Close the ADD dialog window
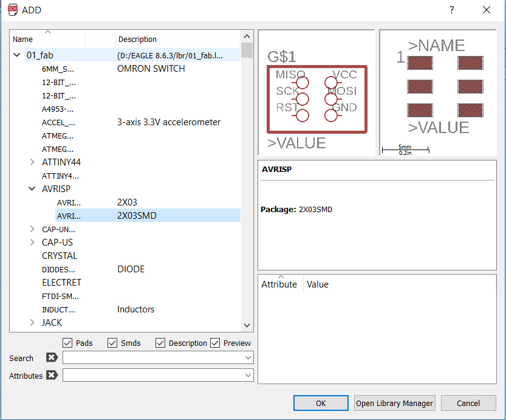The height and width of the screenshot is (420, 506). (487, 10)
